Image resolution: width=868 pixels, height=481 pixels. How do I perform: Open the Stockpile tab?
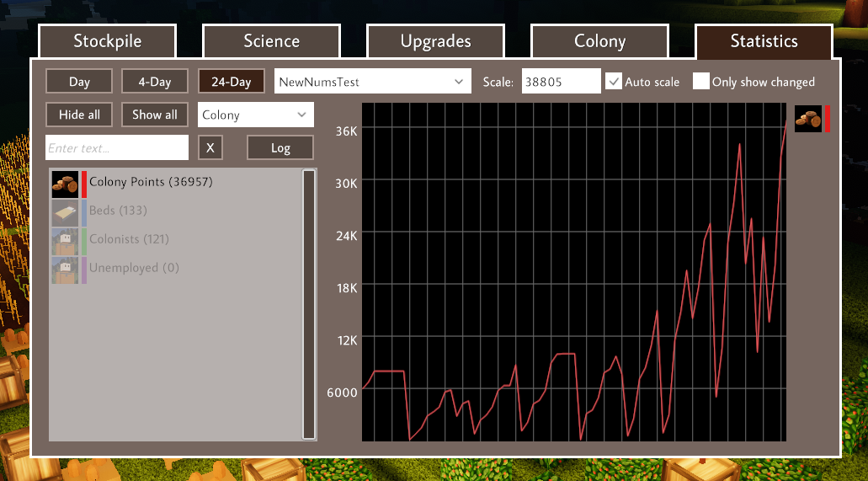tap(108, 41)
